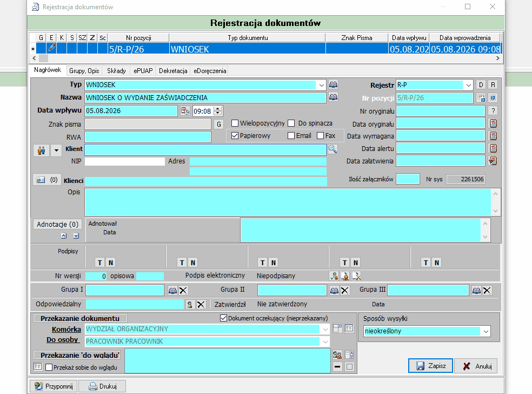Clear Grupa II with X icon

[x=345, y=291]
